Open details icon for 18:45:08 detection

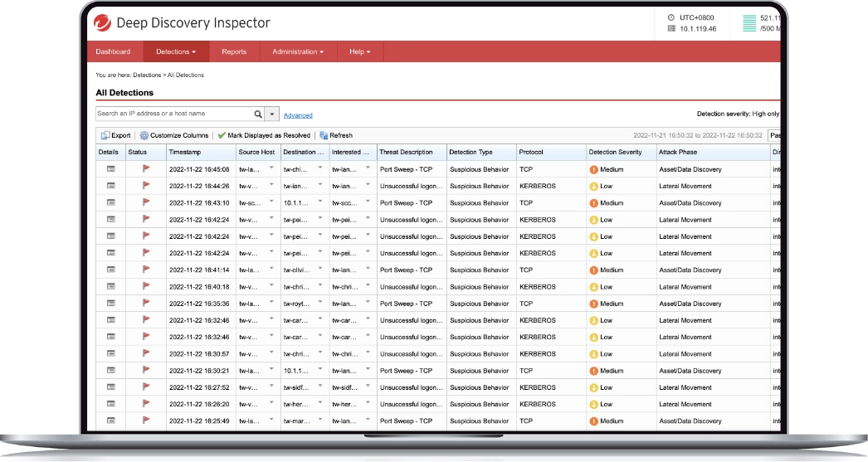click(x=110, y=168)
